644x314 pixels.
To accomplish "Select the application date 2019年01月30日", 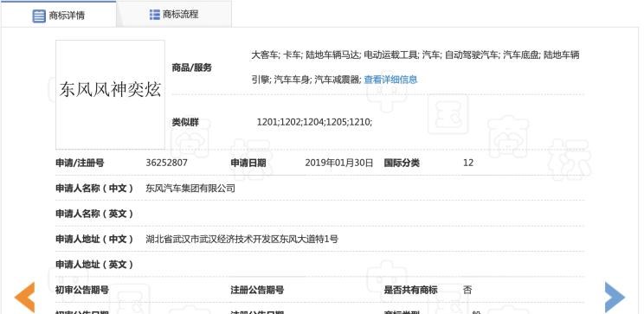I will pyautogui.click(x=338, y=163).
